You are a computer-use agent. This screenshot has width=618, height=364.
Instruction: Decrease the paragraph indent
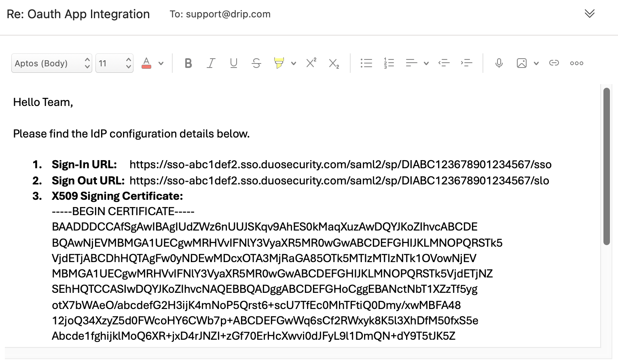pos(444,63)
